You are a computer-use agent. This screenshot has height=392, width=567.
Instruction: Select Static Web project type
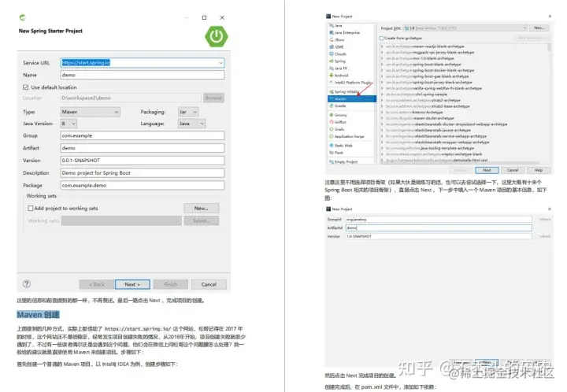(341, 146)
